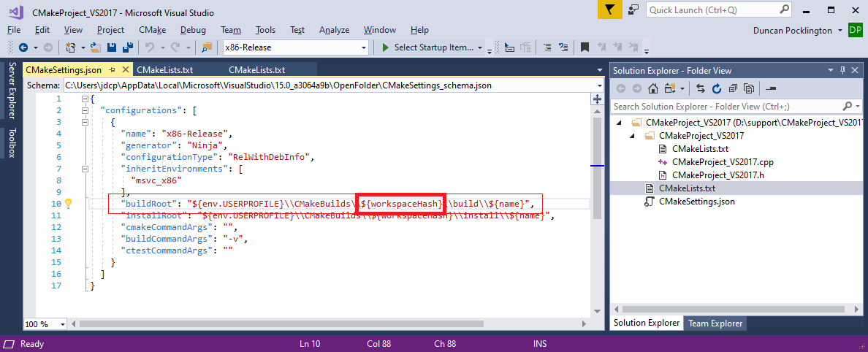Click the editor vertical scrollbar thumb

(x=597, y=169)
